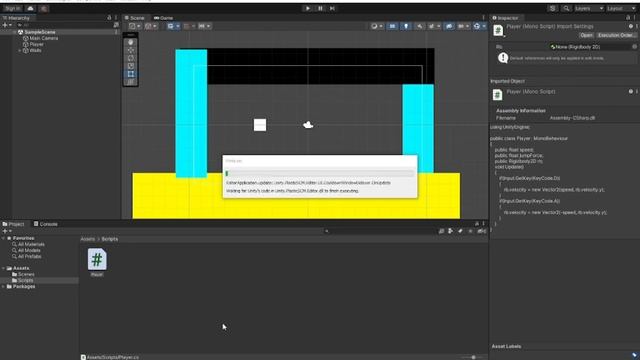Switch to the Game tab

[164, 18]
